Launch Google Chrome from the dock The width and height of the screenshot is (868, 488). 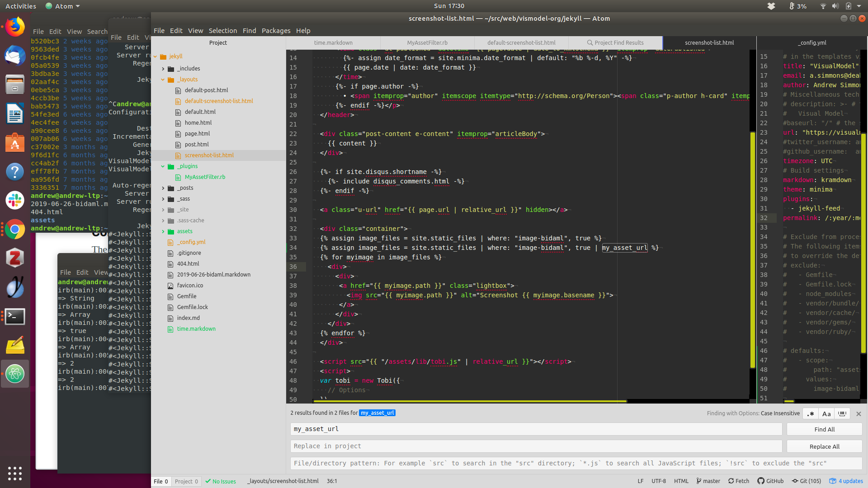(x=15, y=230)
